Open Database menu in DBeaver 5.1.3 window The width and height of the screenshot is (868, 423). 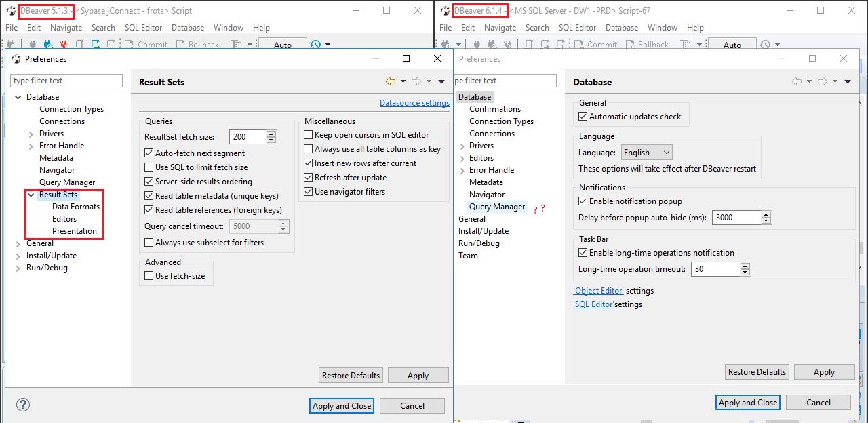pos(188,28)
